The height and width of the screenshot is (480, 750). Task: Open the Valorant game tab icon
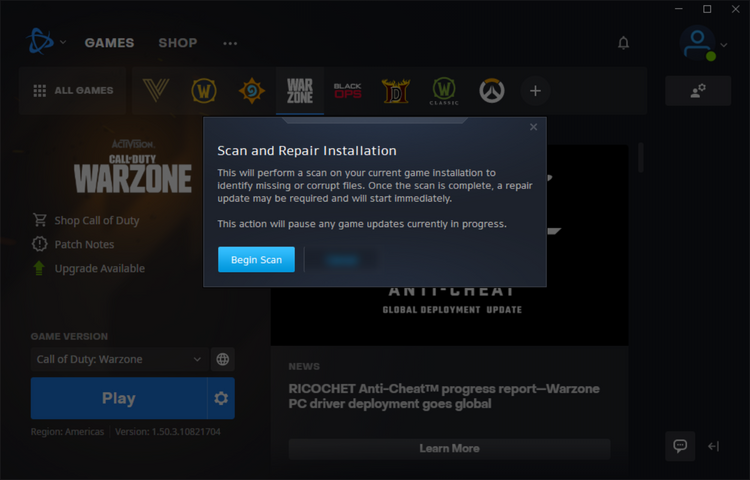coord(156,90)
